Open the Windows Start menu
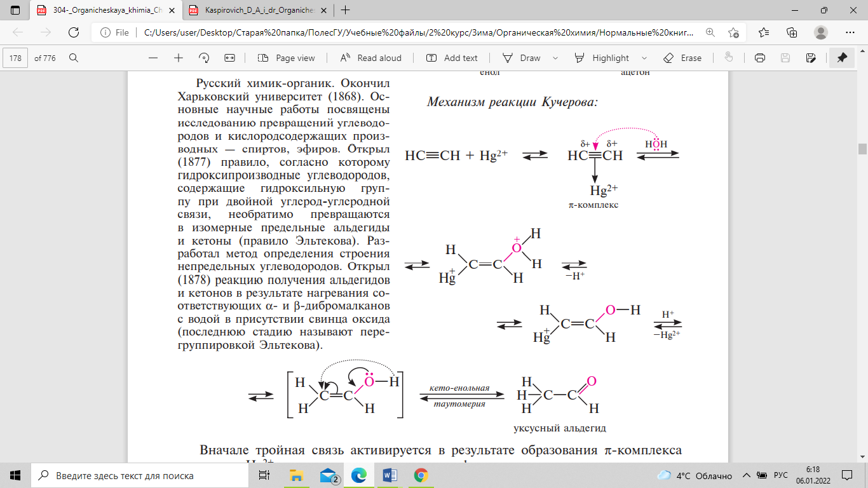The height and width of the screenshot is (488, 868). pyautogui.click(x=15, y=475)
